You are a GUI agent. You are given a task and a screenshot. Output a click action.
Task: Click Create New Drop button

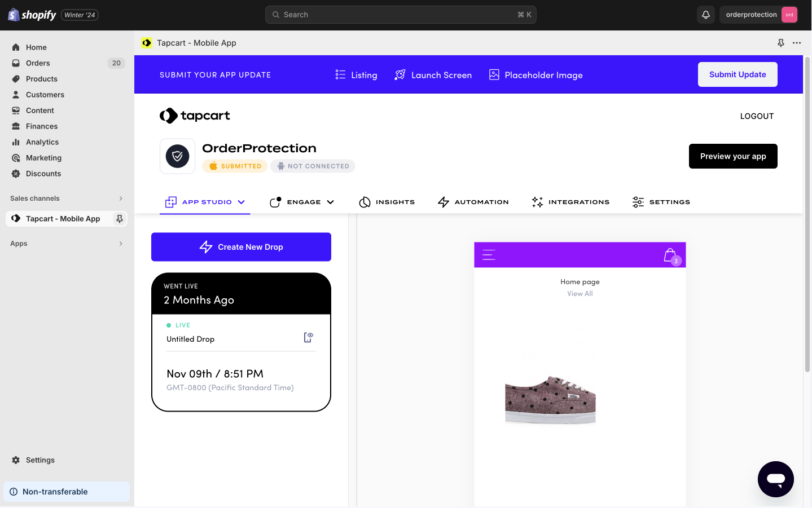(x=241, y=247)
